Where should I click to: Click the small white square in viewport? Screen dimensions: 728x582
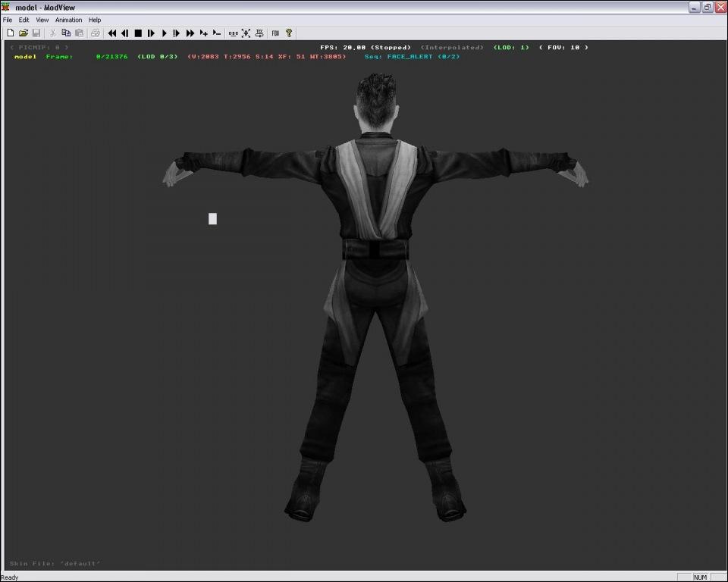pyautogui.click(x=212, y=219)
